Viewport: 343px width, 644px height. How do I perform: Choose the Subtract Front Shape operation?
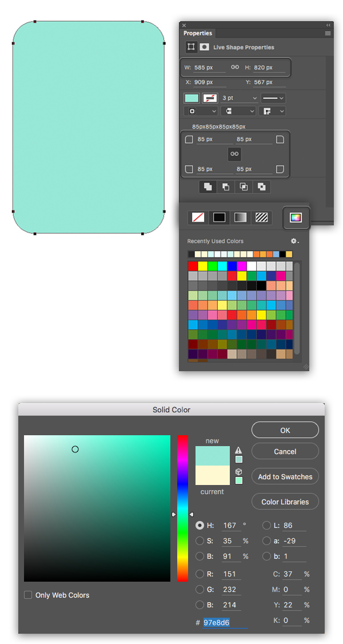click(226, 187)
